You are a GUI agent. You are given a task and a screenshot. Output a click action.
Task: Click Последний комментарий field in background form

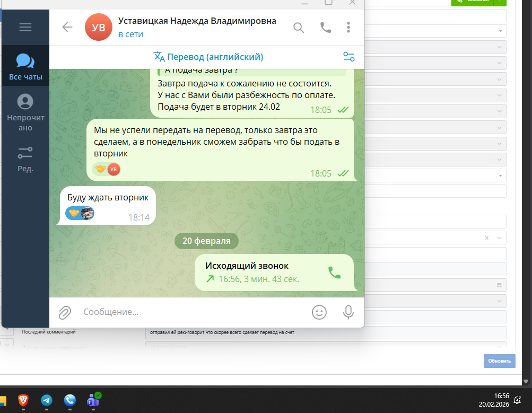point(326,332)
